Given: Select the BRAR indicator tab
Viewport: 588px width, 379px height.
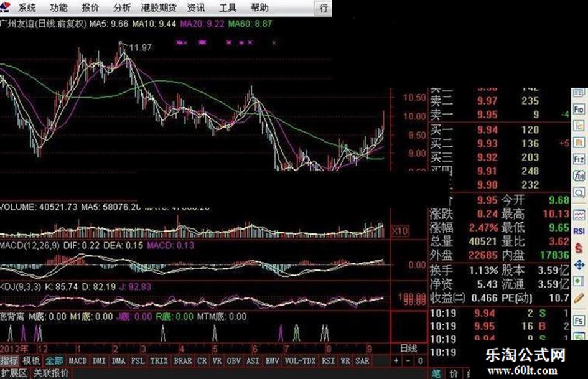Looking at the screenshot, I should 183,361.
